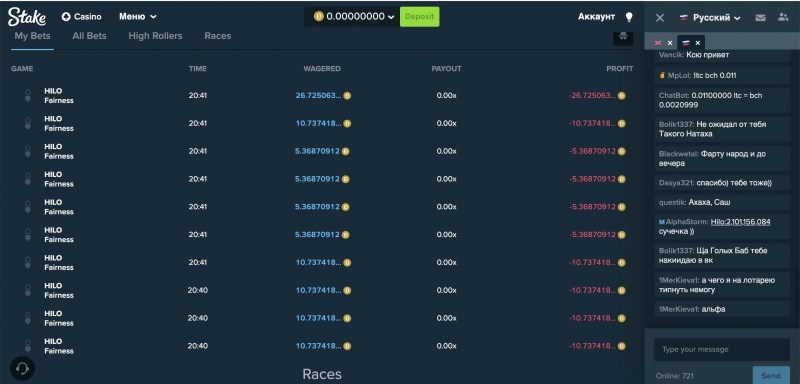This screenshot has width=800, height=384.
Task: Click the chat message input field
Action: pyautogui.click(x=722, y=349)
